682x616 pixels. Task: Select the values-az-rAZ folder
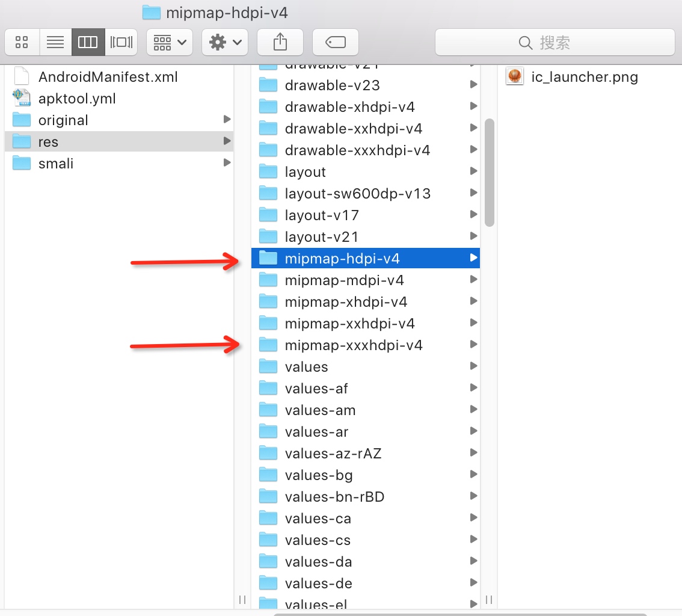click(366, 454)
